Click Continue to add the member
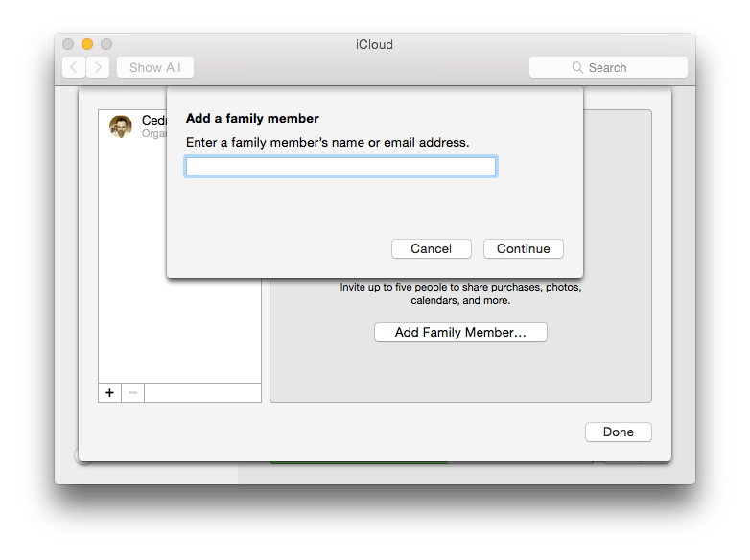 pos(524,248)
